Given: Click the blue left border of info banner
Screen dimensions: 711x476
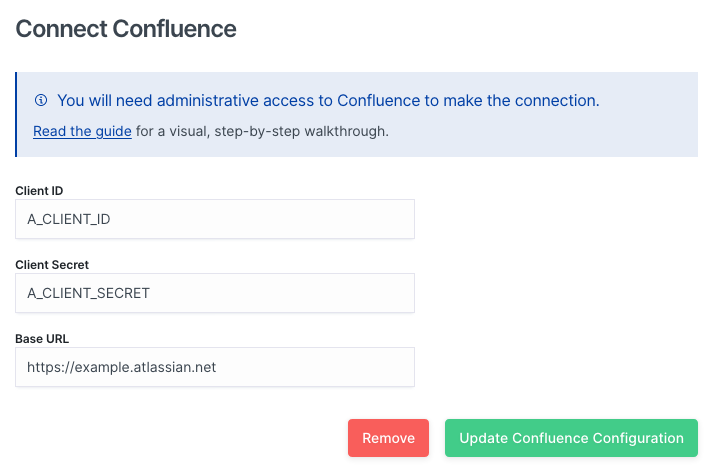Looking at the screenshot, I should [x=16, y=114].
